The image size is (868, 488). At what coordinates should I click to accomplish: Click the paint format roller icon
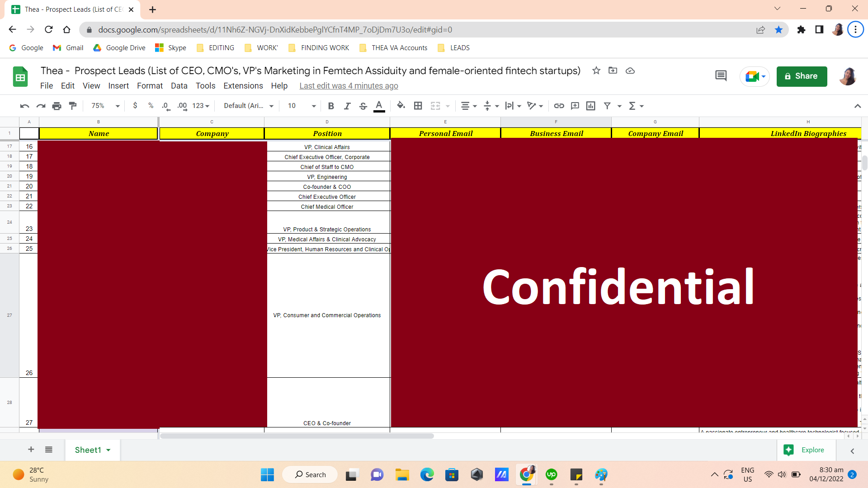[73, 106]
